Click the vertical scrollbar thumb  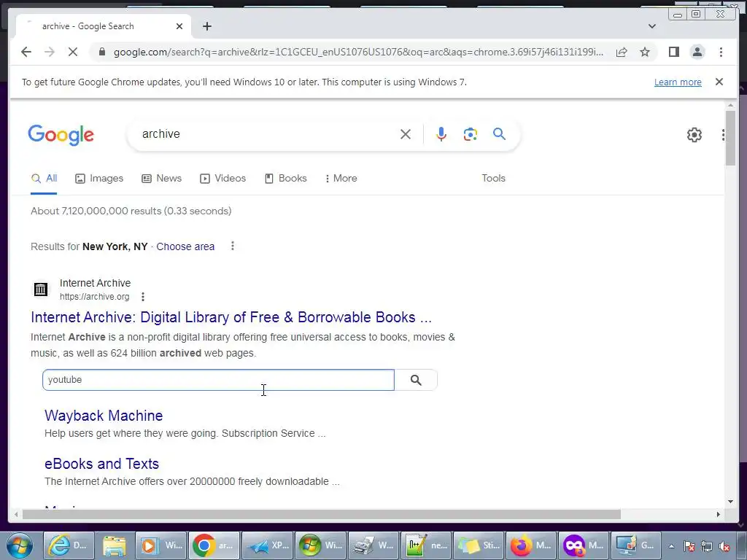tap(731, 138)
